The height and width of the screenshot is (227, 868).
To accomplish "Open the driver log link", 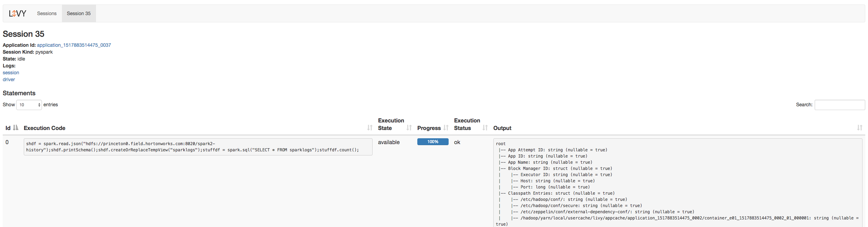I will click(x=9, y=79).
